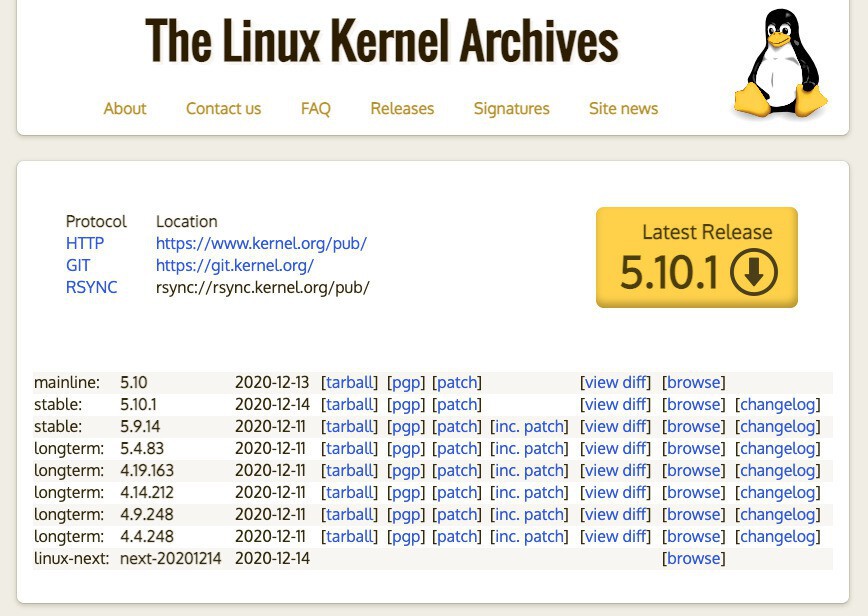Go to the FAQ page
868x616 pixels.
click(x=316, y=108)
